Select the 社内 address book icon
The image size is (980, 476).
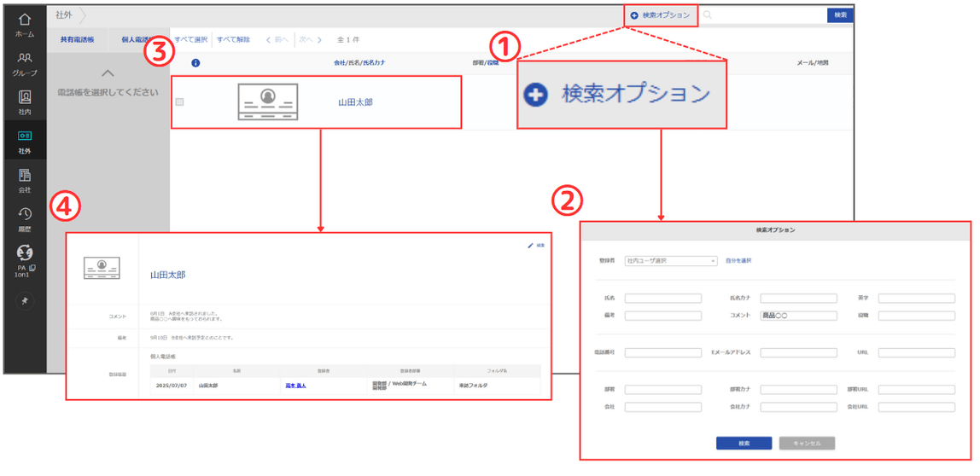pos(25,97)
